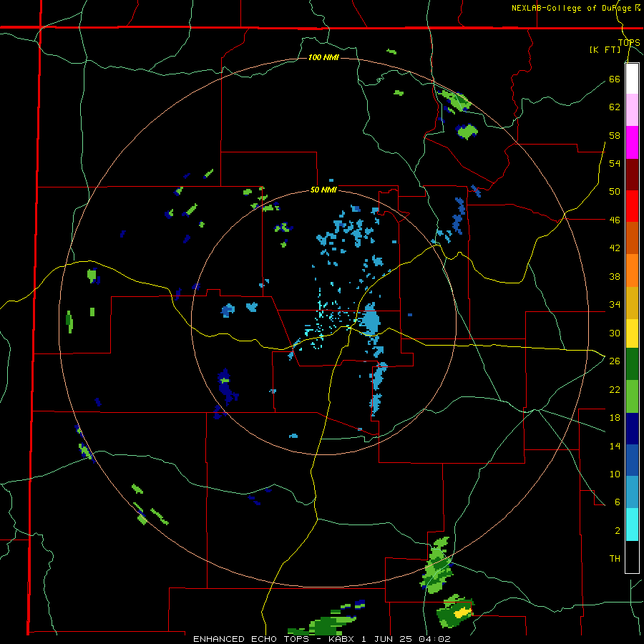
Task: Click the dark red legend swatch
Action: (632, 175)
